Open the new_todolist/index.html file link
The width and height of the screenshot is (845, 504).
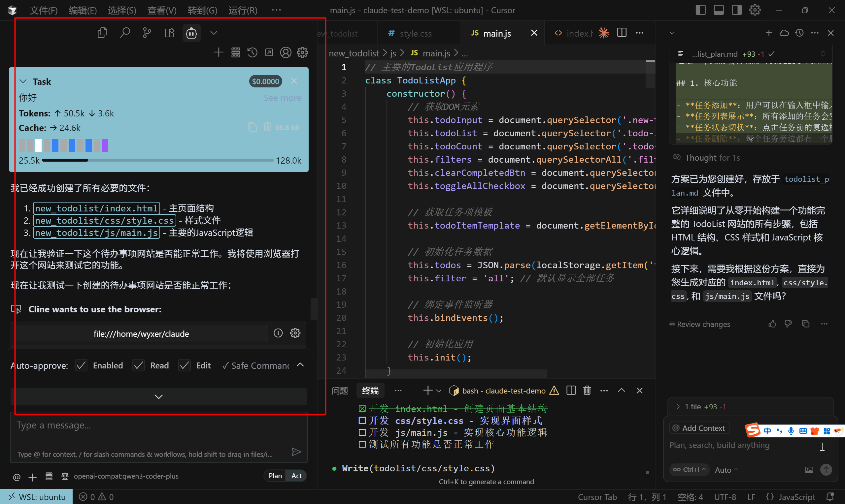(96, 207)
